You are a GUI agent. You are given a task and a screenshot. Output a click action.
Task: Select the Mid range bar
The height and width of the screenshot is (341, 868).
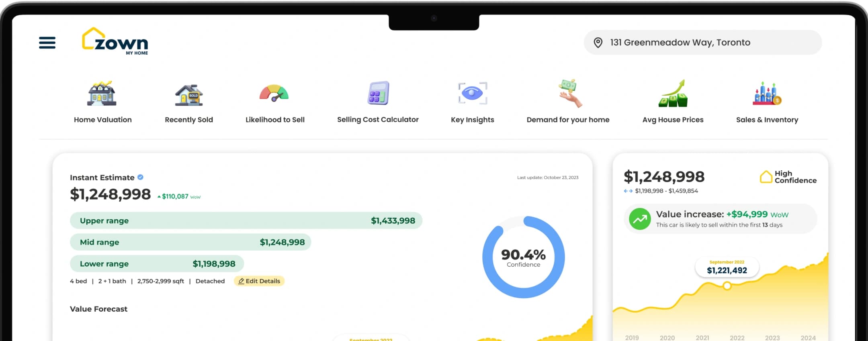tap(190, 242)
